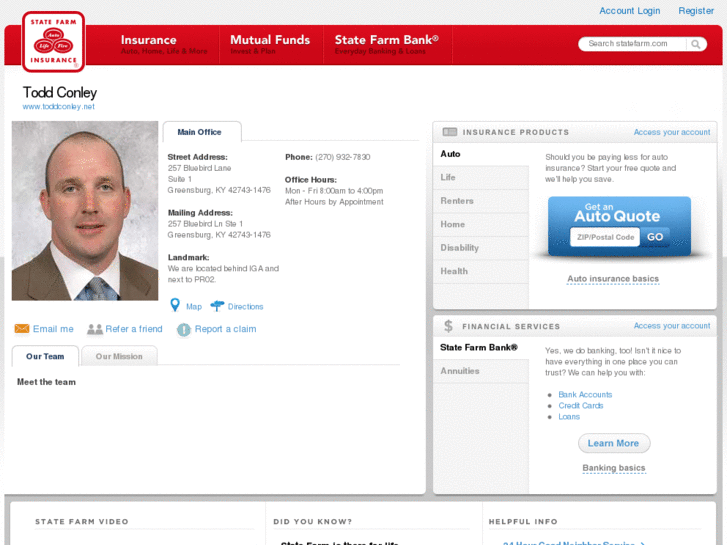Click the State Farm Video heading
The width and height of the screenshot is (727, 545).
click(x=82, y=522)
